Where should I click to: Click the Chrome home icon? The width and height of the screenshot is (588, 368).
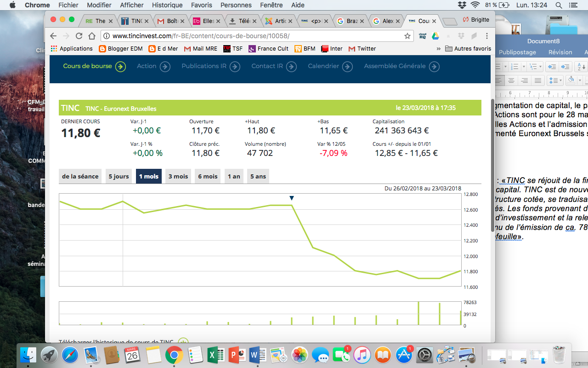click(92, 36)
